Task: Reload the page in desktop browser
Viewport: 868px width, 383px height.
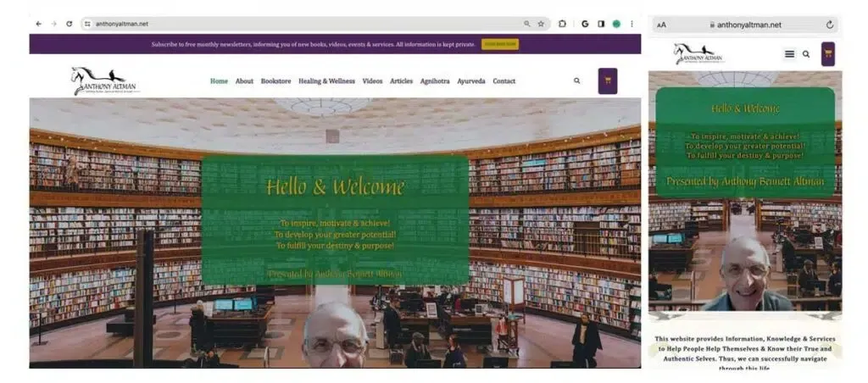Action: [70, 24]
